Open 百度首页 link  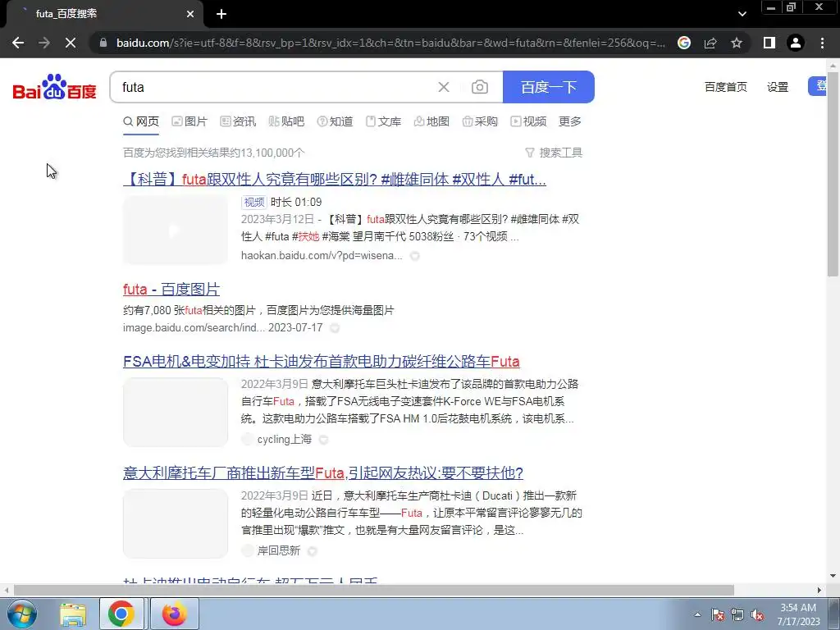pos(726,87)
